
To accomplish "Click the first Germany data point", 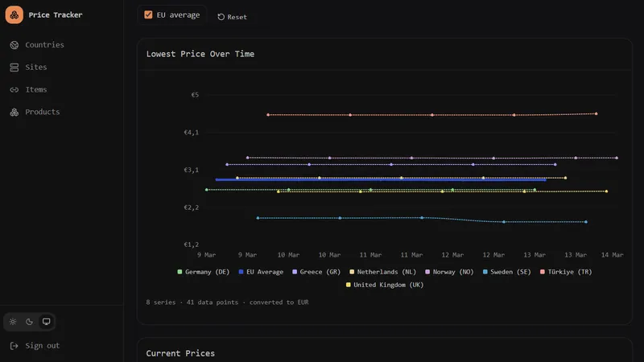I will coord(207,190).
